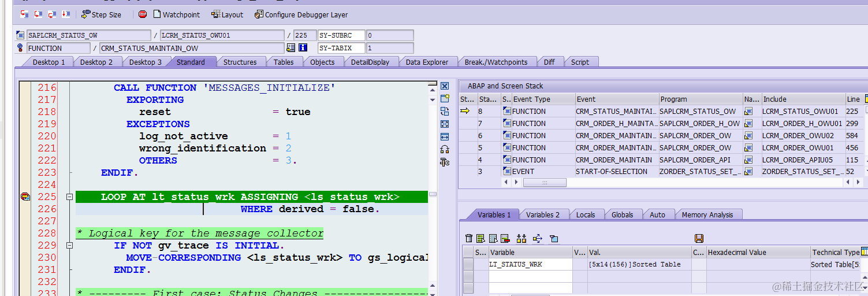The height and width of the screenshot is (296, 868).
Task: Click the stack table horizontal scrollbar thumb
Action: [x=545, y=183]
